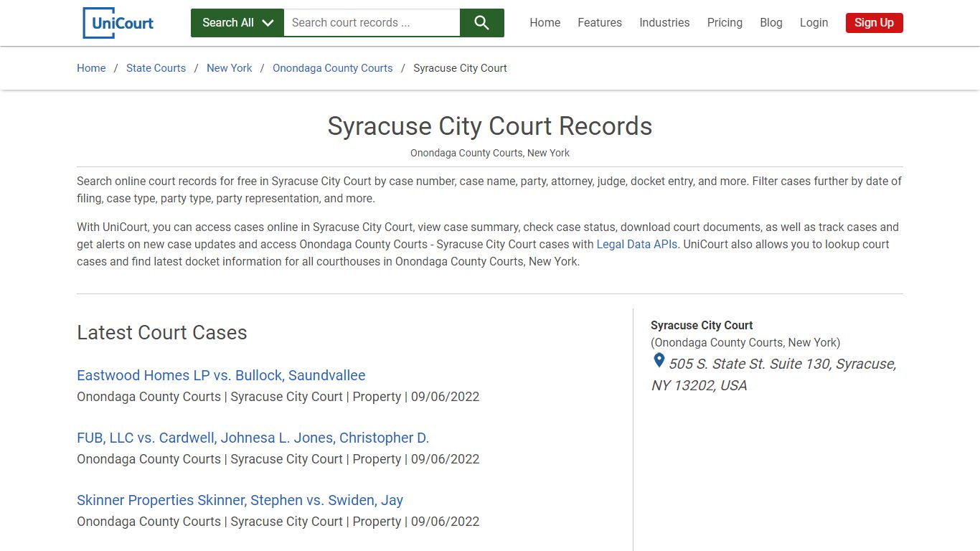The height and width of the screenshot is (551, 980).
Task: Open the Industries menu item
Action: [x=664, y=23]
